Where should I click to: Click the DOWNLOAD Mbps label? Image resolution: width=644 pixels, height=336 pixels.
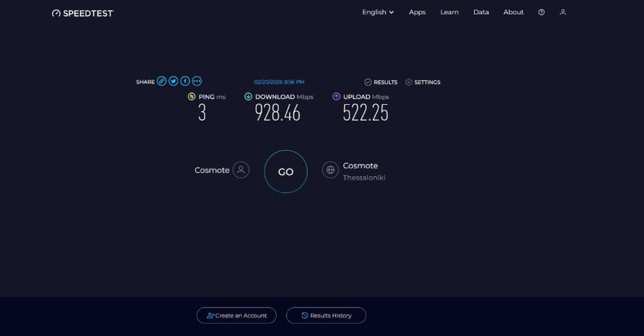(284, 97)
